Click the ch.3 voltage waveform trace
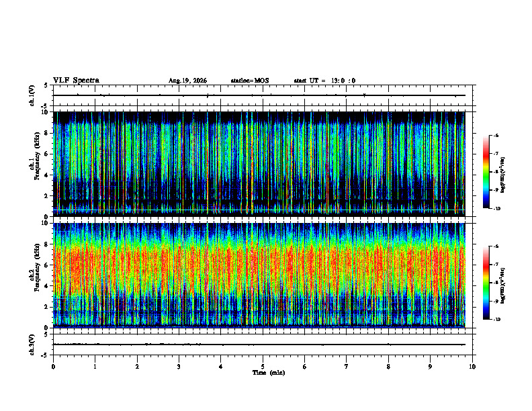 pyautogui.click(x=259, y=345)
